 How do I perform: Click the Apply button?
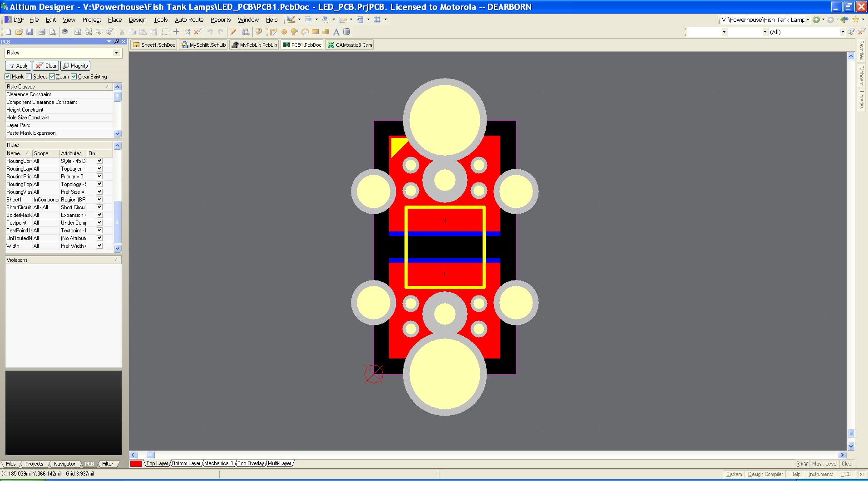18,66
